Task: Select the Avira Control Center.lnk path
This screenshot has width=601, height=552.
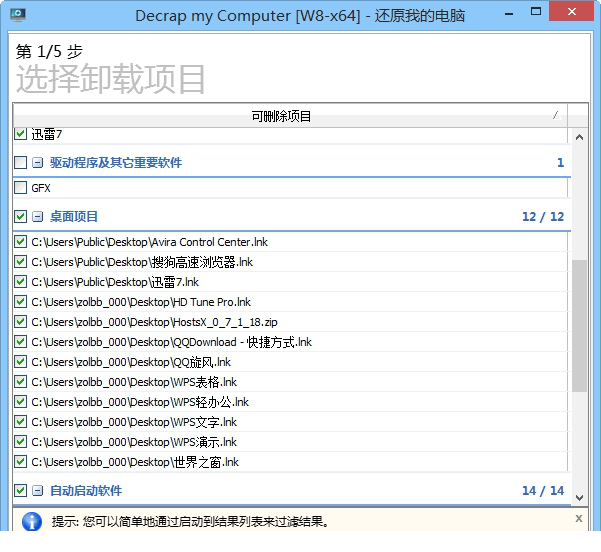Action: (x=149, y=242)
